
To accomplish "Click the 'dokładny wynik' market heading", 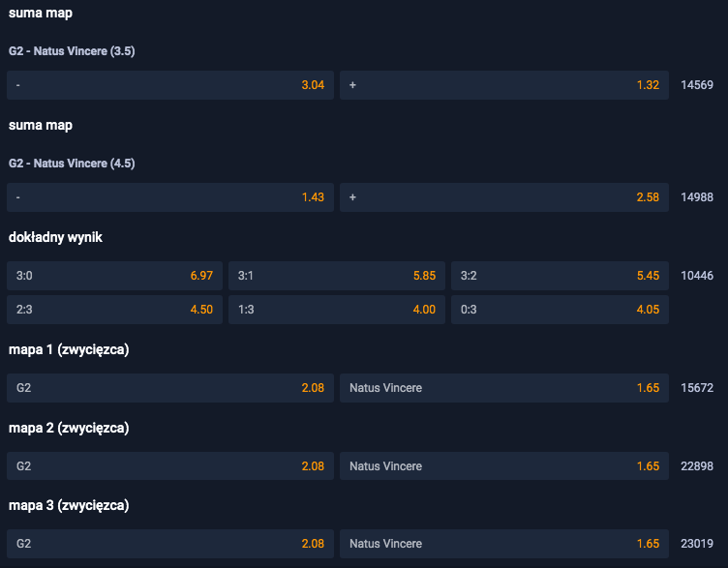I will 55,238.
